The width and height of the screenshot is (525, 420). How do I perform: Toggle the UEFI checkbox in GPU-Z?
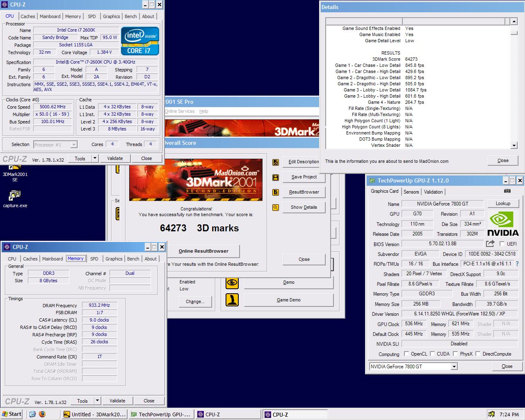click(502, 244)
